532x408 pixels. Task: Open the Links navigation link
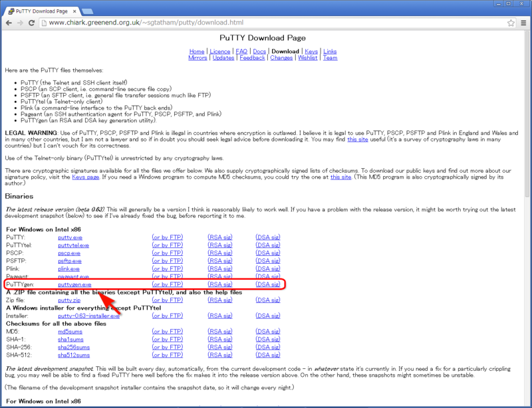tap(330, 51)
